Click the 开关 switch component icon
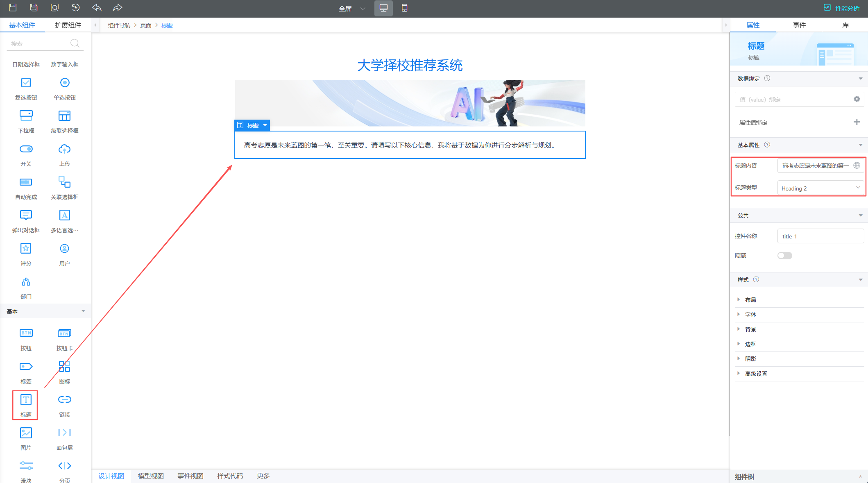868x483 pixels. point(26,150)
